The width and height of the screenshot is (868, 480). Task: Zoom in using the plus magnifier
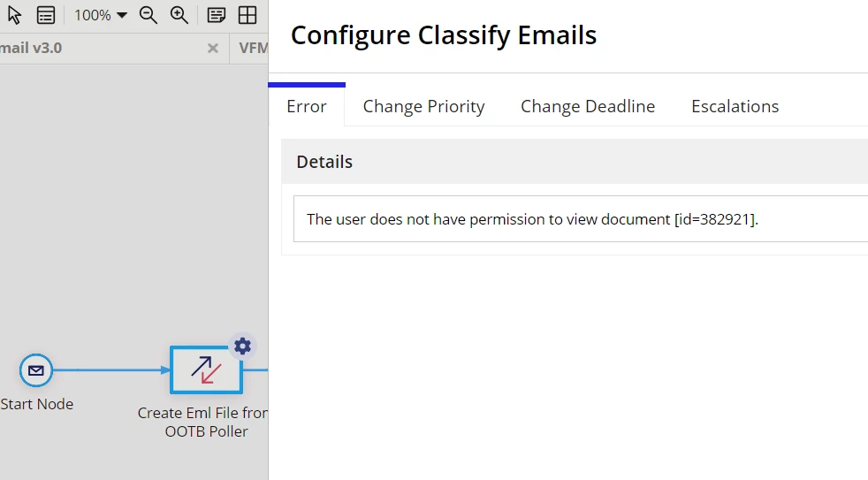coord(179,15)
